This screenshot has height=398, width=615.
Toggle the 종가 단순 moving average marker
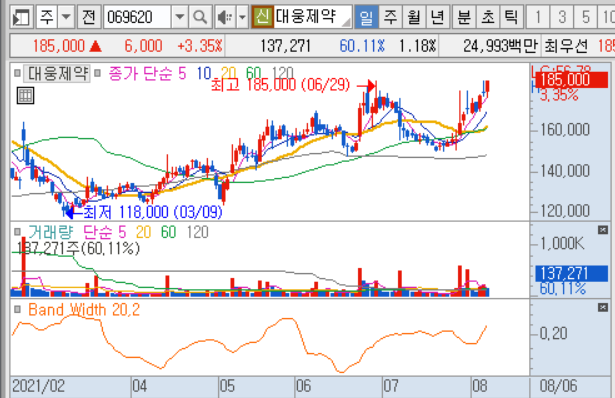tap(97, 73)
